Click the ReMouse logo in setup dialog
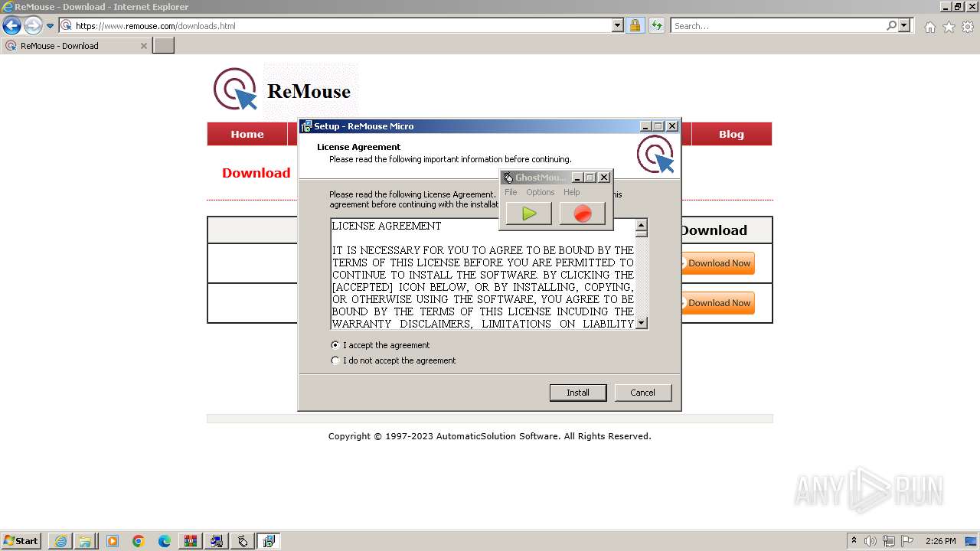This screenshot has height=551, width=980. pos(656,154)
